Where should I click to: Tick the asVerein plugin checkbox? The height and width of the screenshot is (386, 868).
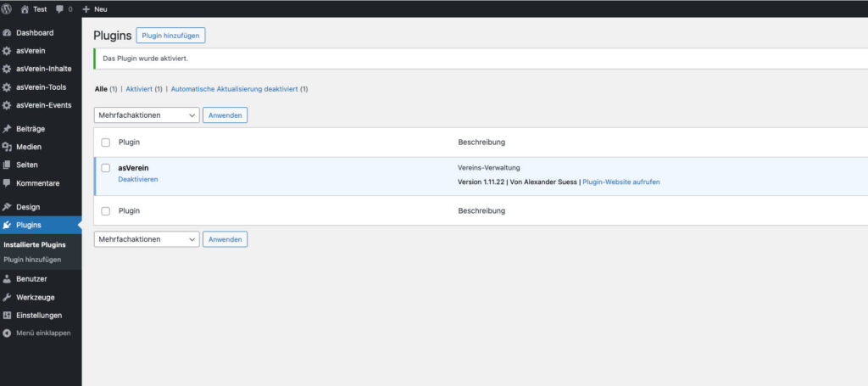click(106, 168)
